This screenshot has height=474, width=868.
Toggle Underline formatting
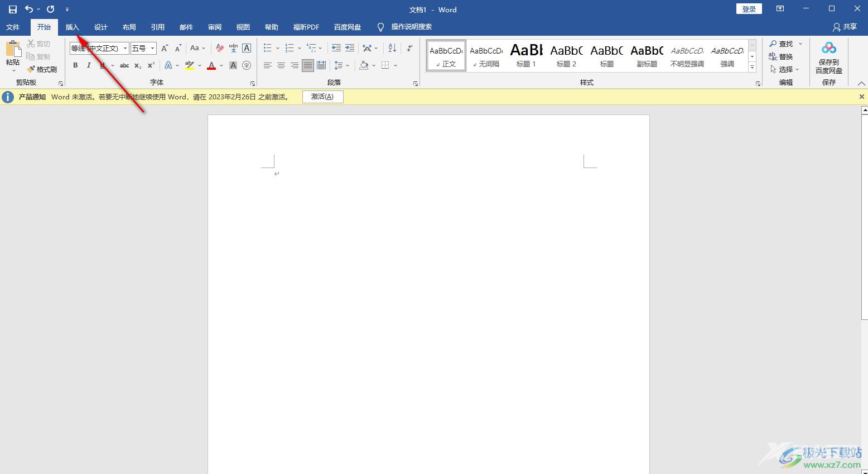(102, 65)
